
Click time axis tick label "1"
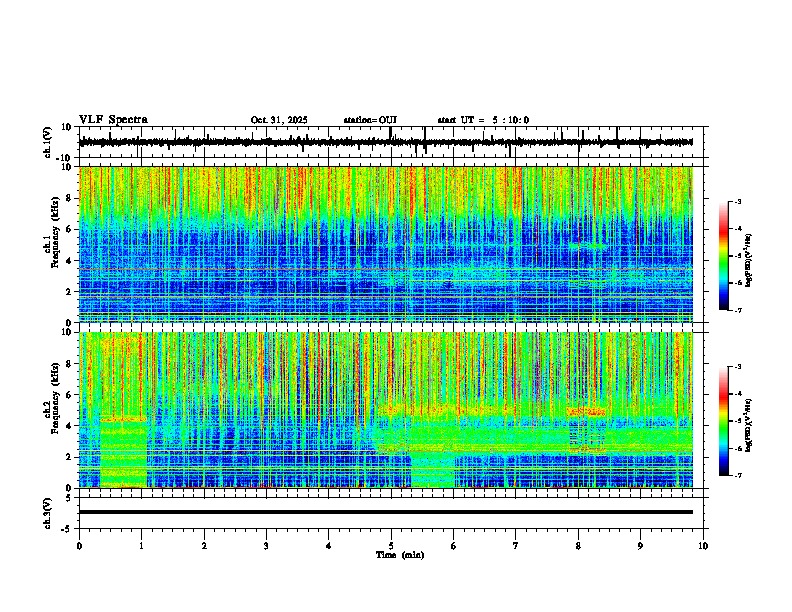tap(141, 546)
